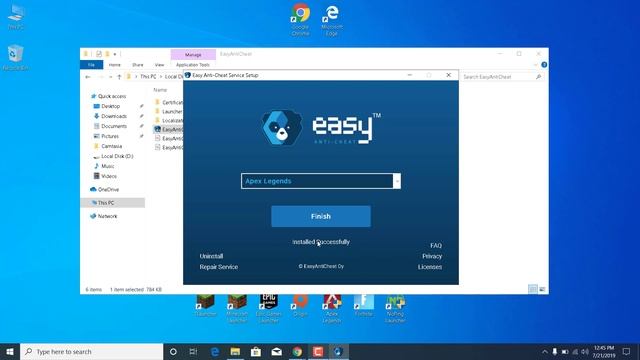The width and height of the screenshot is (640, 360).
Task: Open Mail app from taskbar
Action: pyautogui.click(x=277, y=351)
